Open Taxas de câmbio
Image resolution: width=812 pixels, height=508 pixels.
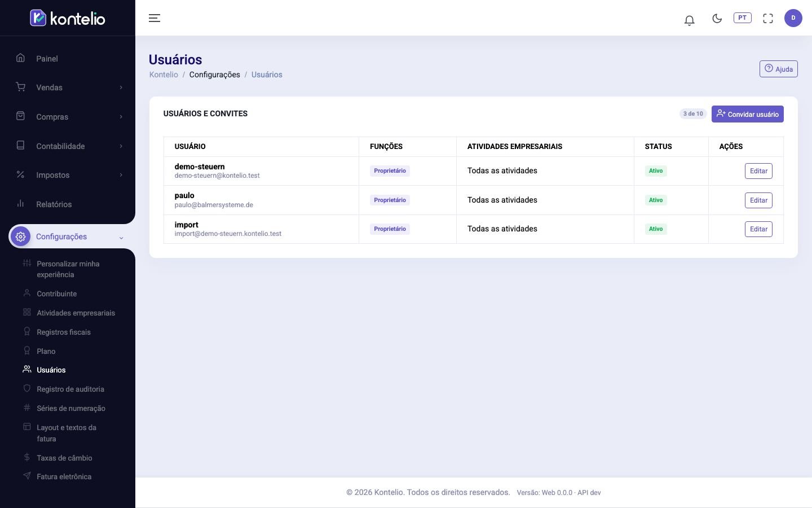[x=64, y=458]
